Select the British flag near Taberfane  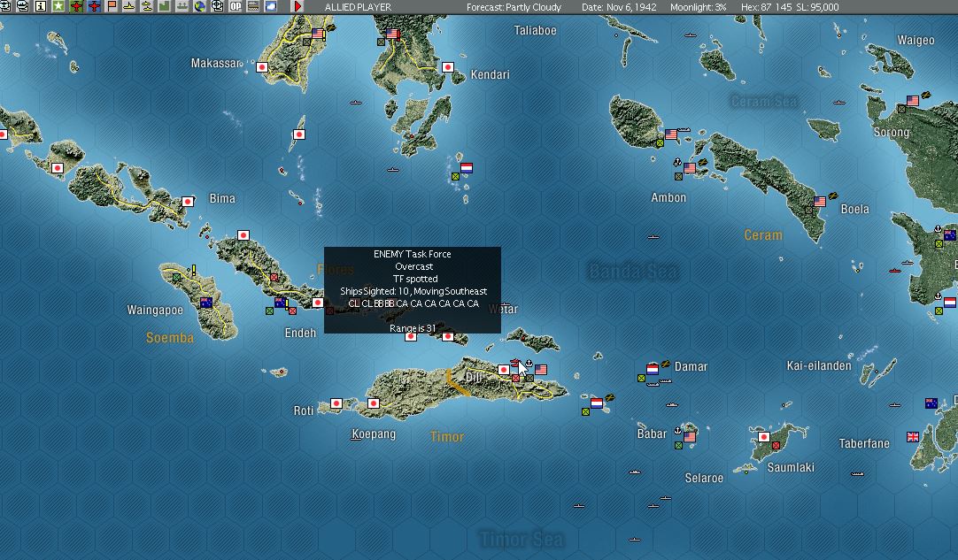tap(913, 437)
